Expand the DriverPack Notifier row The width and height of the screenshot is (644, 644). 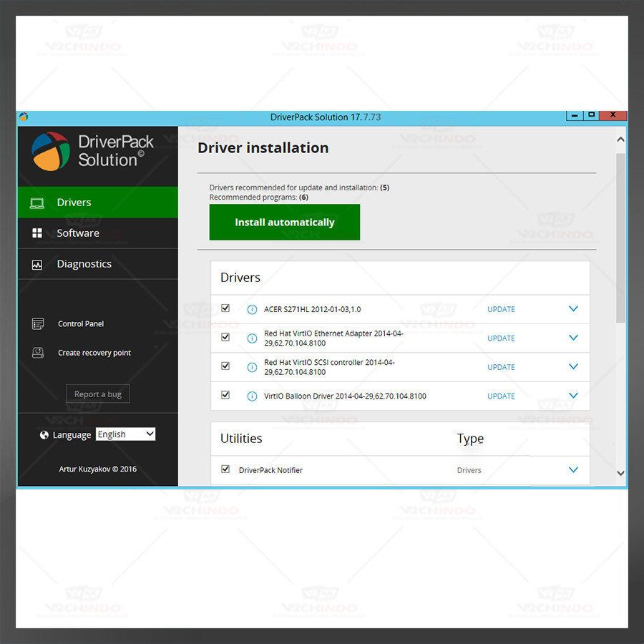(x=573, y=469)
